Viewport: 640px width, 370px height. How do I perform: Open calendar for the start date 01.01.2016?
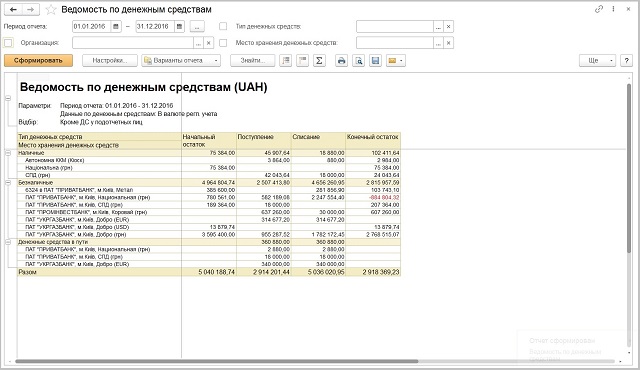[116, 27]
